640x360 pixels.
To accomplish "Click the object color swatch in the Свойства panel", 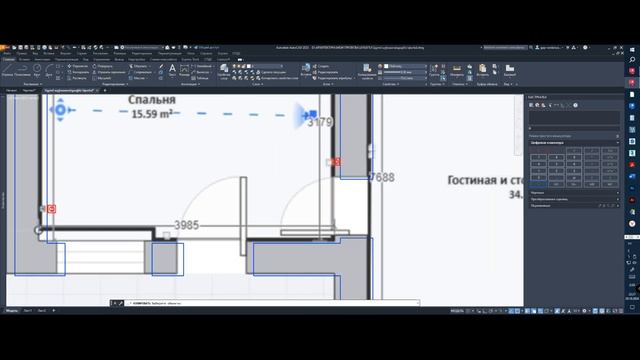I will [x=386, y=66].
